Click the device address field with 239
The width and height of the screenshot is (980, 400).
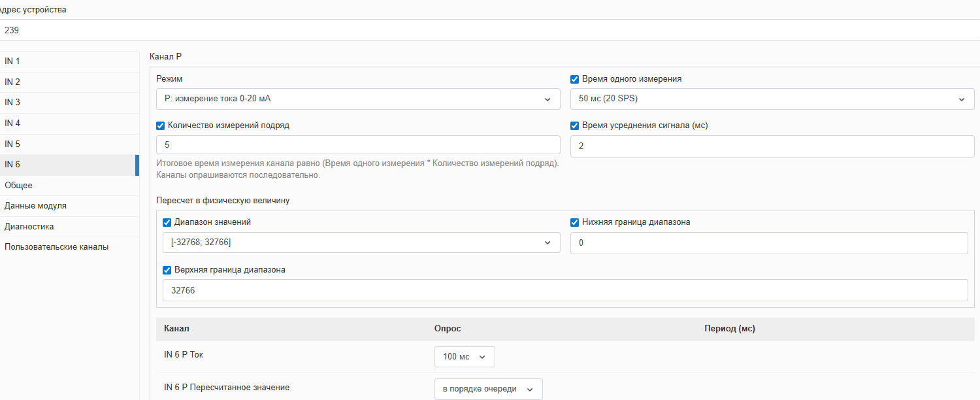(490, 30)
